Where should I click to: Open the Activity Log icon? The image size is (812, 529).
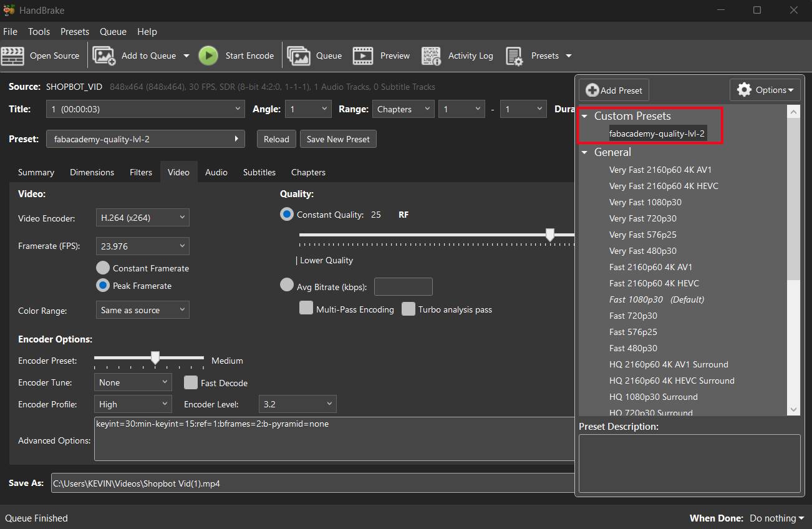coord(432,56)
